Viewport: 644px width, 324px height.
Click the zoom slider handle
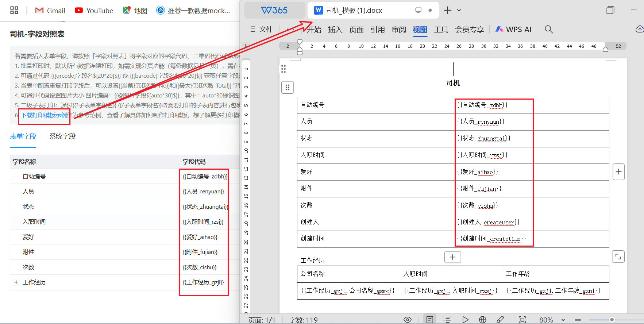click(x=612, y=320)
